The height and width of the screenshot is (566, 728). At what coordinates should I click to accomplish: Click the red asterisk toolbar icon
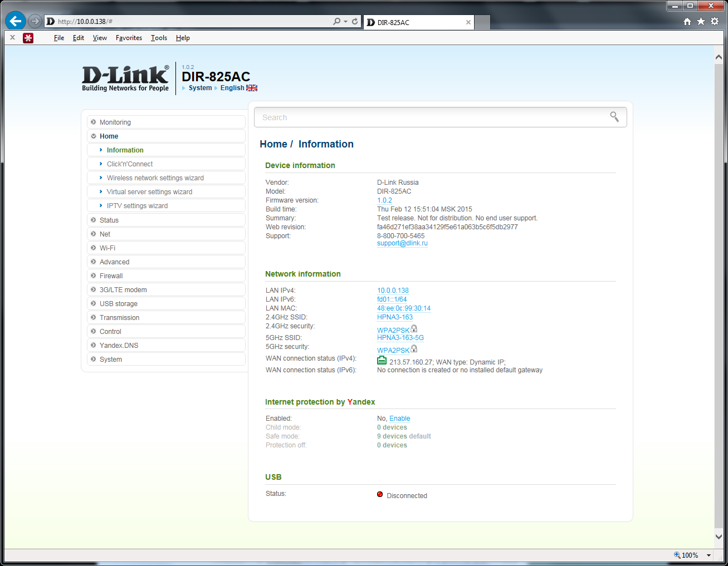coord(28,38)
